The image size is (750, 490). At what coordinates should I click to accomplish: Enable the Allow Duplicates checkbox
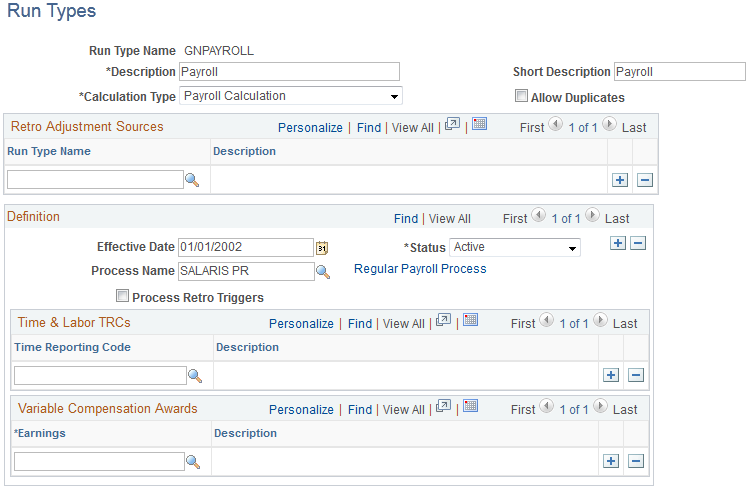coord(521,96)
